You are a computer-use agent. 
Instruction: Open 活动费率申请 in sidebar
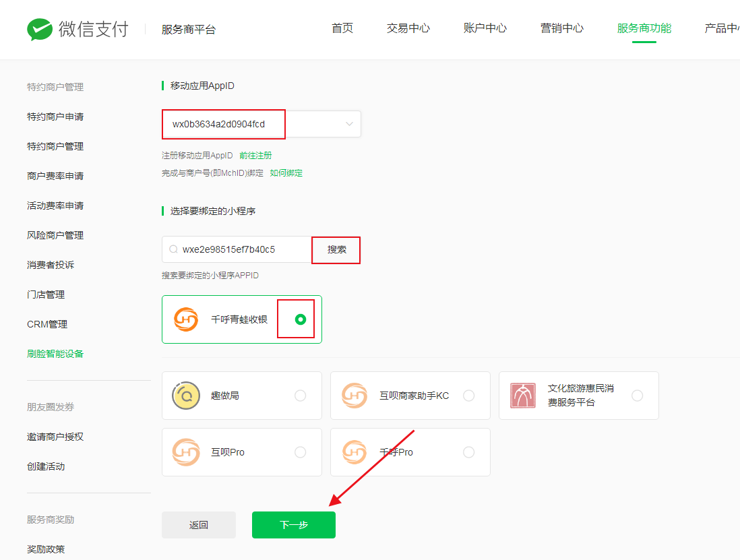coord(55,206)
